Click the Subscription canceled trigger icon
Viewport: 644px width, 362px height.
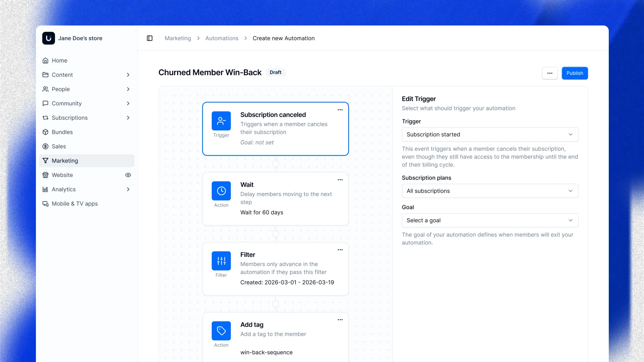[221, 121]
